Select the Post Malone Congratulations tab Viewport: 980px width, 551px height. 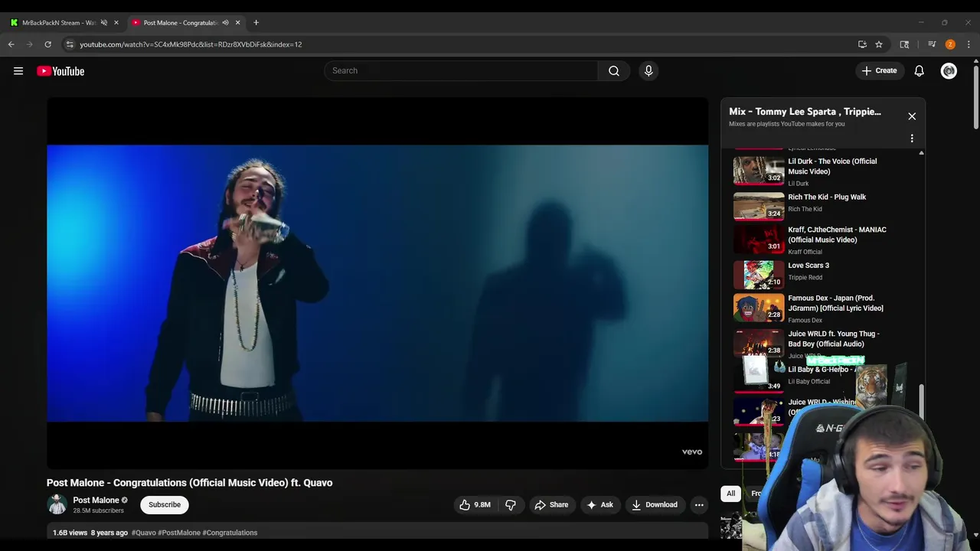click(x=181, y=23)
